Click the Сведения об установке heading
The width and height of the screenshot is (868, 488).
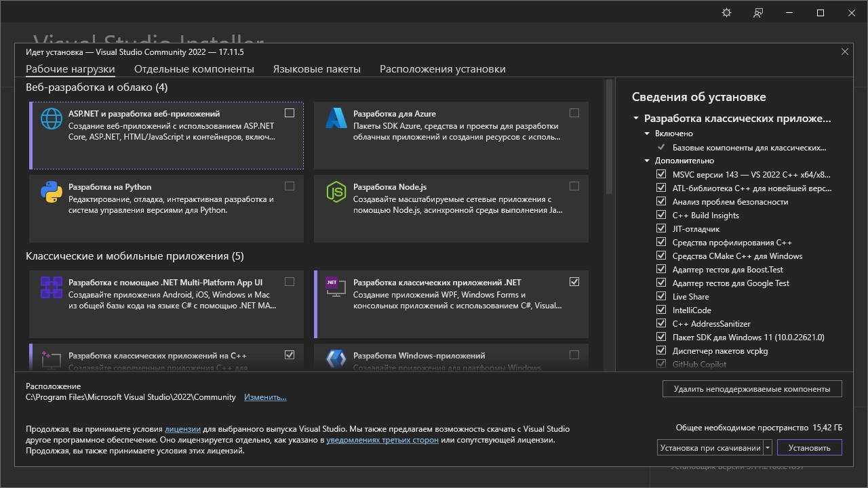coord(699,97)
